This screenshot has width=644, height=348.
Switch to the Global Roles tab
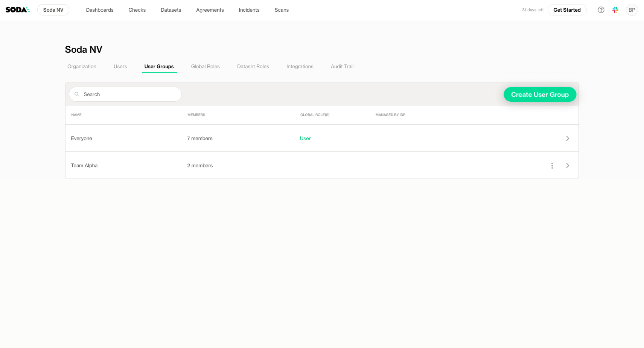point(205,67)
